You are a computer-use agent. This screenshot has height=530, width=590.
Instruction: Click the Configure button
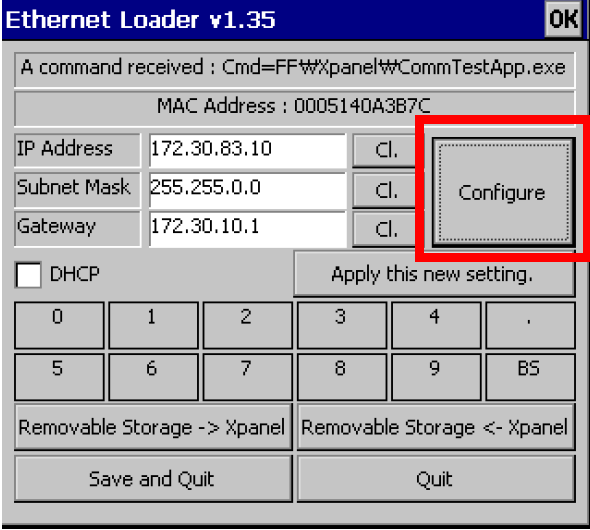[x=503, y=192]
